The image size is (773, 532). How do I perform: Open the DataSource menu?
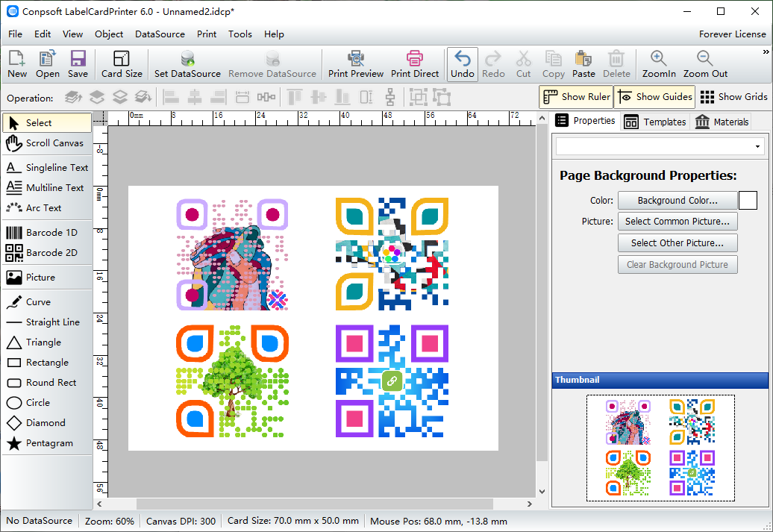[160, 34]
